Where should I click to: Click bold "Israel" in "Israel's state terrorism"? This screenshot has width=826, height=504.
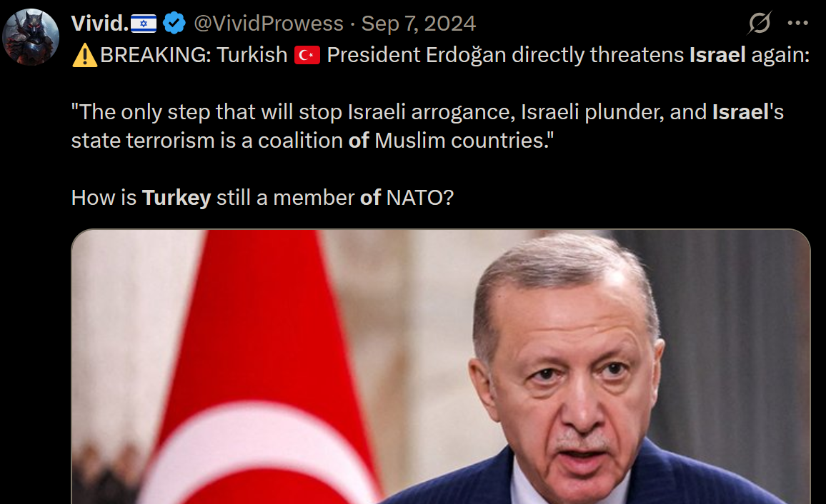pyautogui.click(x=741, y=112)
